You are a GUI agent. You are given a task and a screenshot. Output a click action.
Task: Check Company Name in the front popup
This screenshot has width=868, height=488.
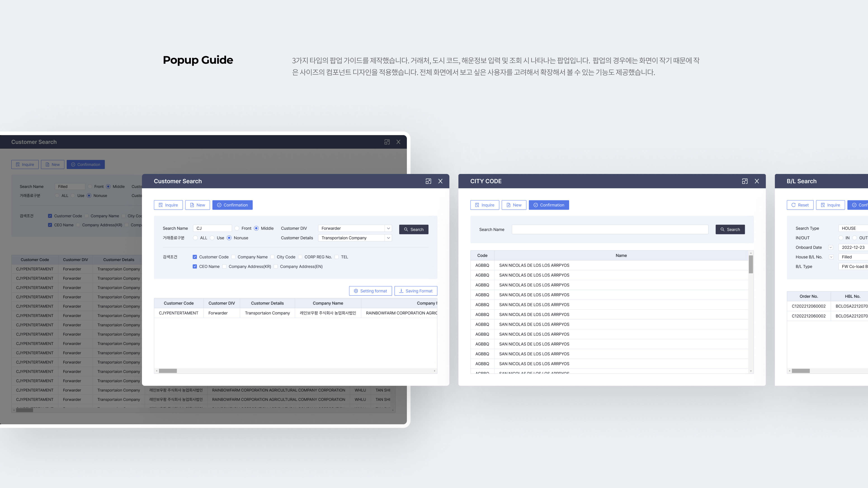pos(233,257)
